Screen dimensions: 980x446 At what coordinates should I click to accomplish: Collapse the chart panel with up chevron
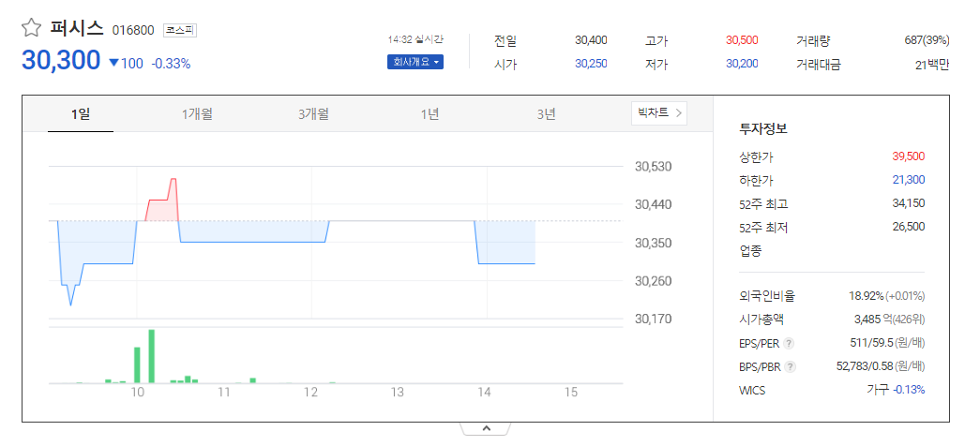(x=487, y=428)
